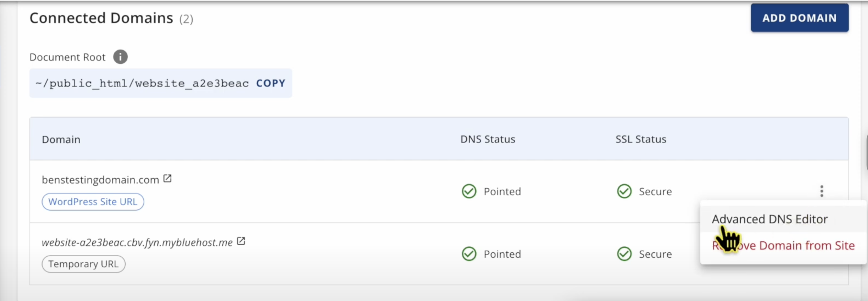Click green check icon beside benstestingdomain Secure
Image resolution: width=868 pixels, height=301 pixels.
(x=624, y=191)
